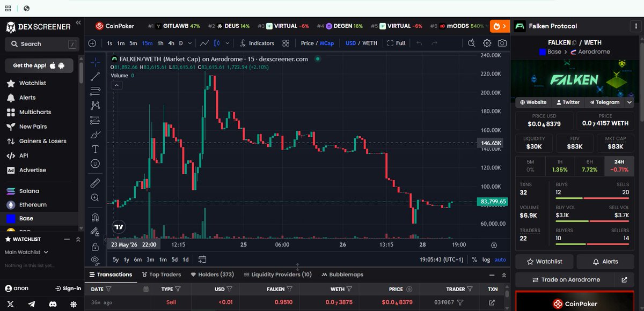The height and width of the screenshot is (311, 644).
Task: Select the ruler measure tool
Action: (95, 183)
